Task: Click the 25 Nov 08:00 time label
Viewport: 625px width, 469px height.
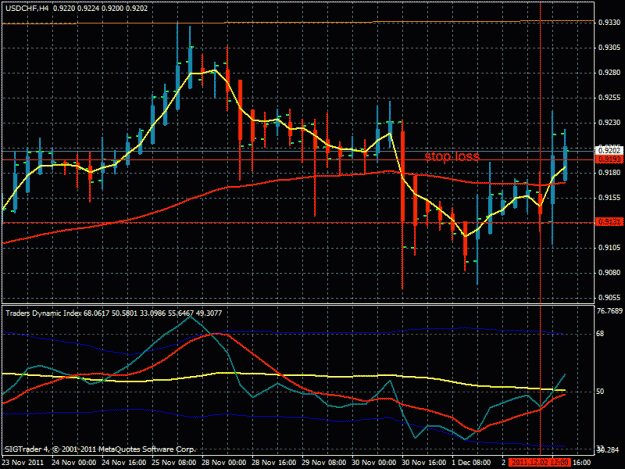Action: point(174,462)
